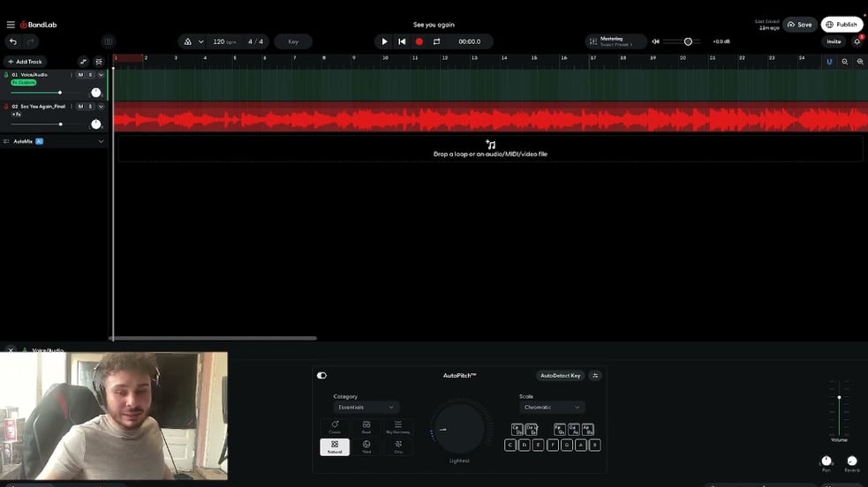Viewport: 868px width, 487px height.
Task: Select the Big Harmony preset
Action: [x=398, y=427]
